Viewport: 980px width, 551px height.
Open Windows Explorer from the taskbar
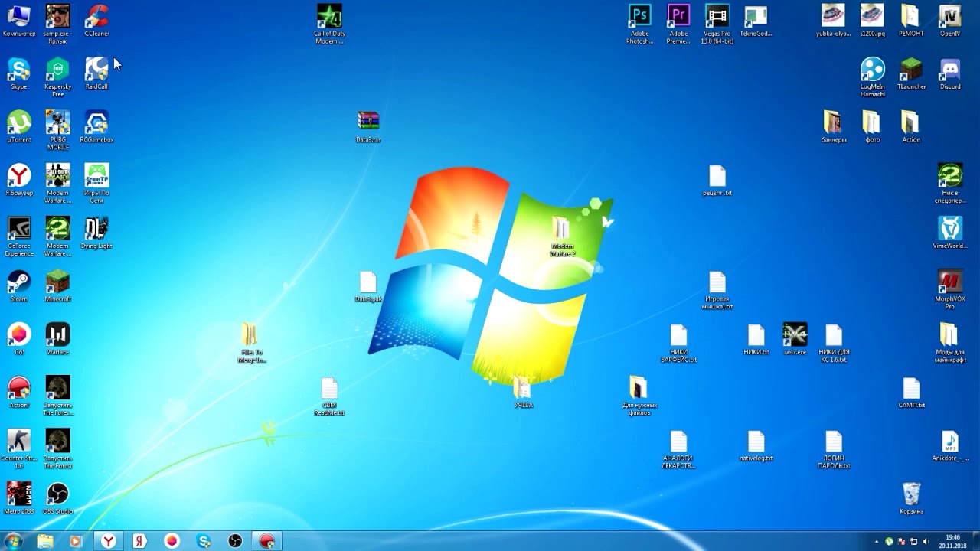[x=45, y=541]
